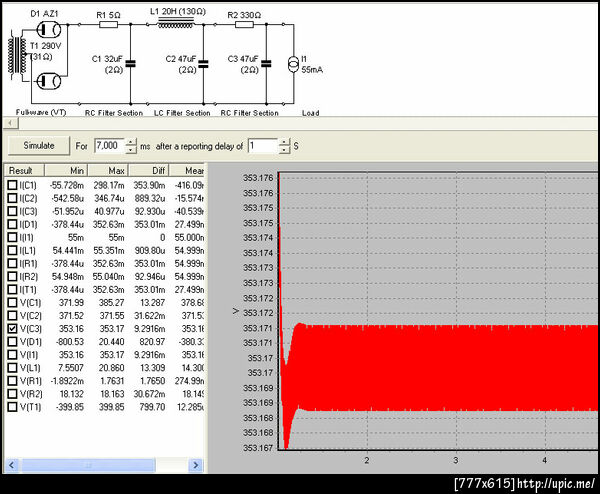
Task: Select the C1 32uF capacitor symbol
Action: coord(130,64)
